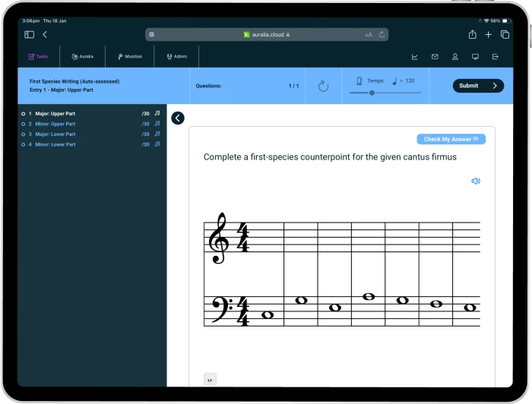The height and width of the screenshot is (404, 532).
Task: Open the results chart icon
Action: (415, 56)
